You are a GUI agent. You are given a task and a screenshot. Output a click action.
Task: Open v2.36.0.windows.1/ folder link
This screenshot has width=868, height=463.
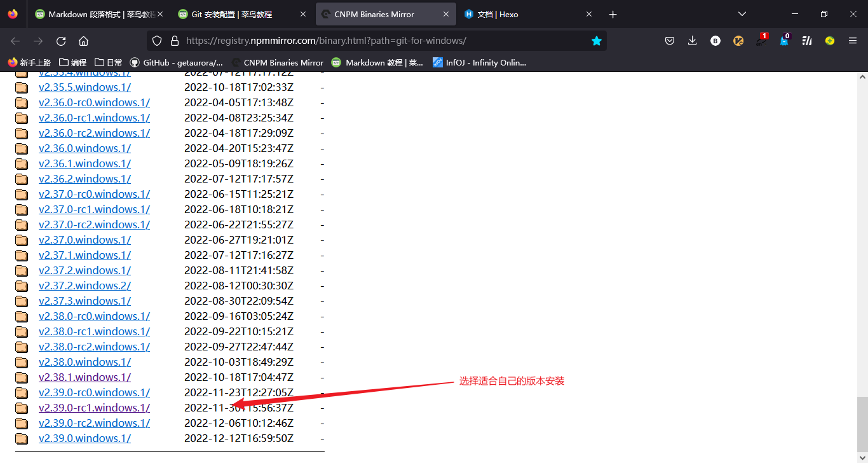tap(85, 148)
